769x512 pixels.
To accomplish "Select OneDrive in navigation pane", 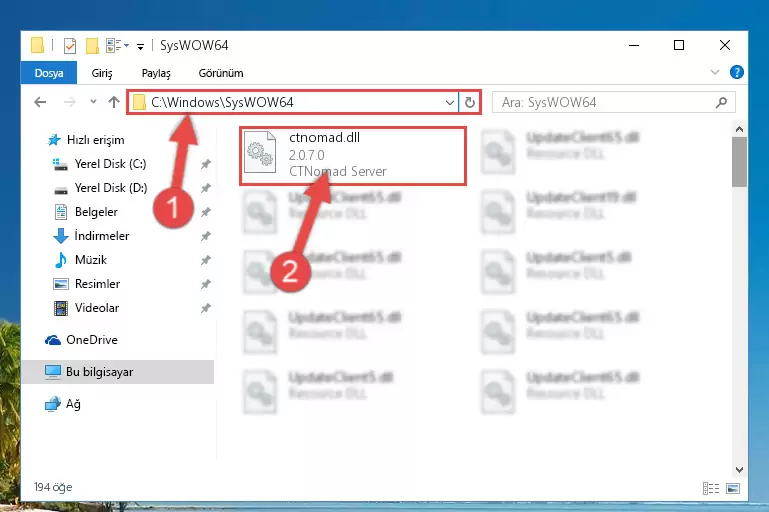I will pyautogui.click(x=81, y=340).
